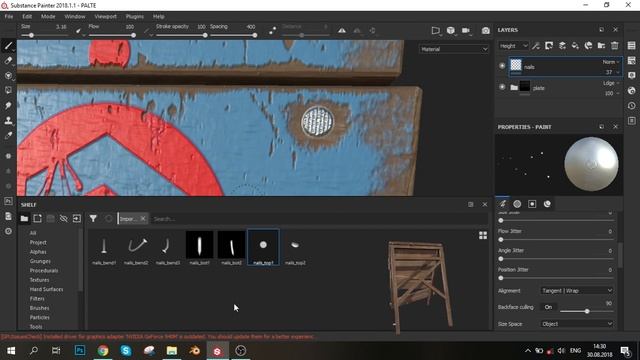Add a new folder to layers
This screenshot has width=640, height=360.
601,46
